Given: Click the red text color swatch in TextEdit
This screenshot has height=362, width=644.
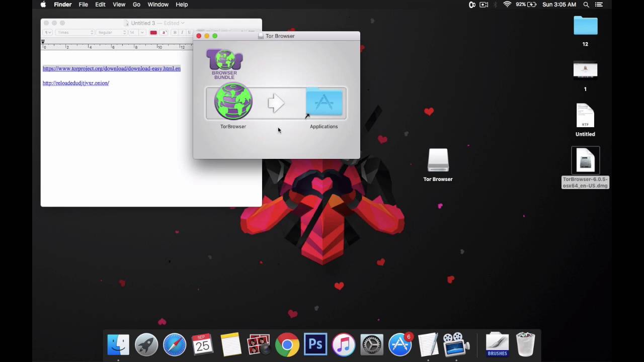Looking at the screenshot, I should click(x=153, y=33).
